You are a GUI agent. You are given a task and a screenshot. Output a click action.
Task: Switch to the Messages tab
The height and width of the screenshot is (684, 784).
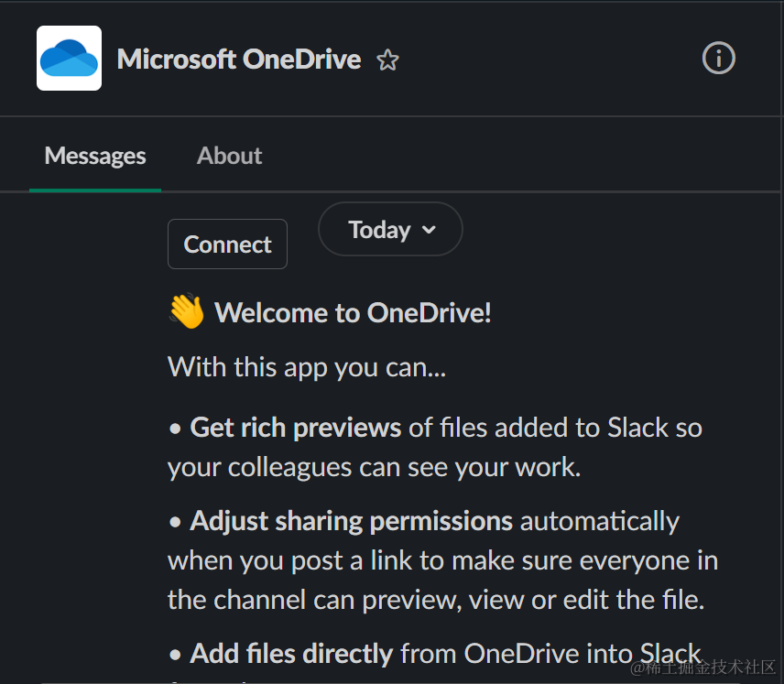tap(95, 156)
